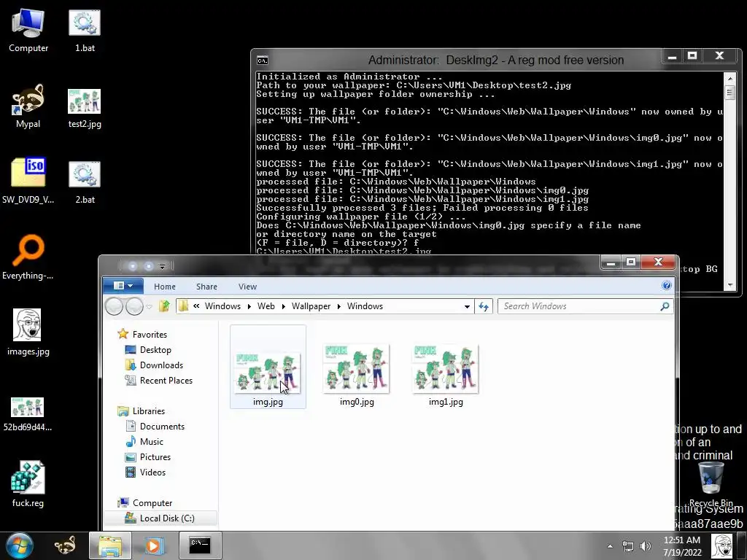Expand the chevron after Windows breadcrumb

click(249, 306)
